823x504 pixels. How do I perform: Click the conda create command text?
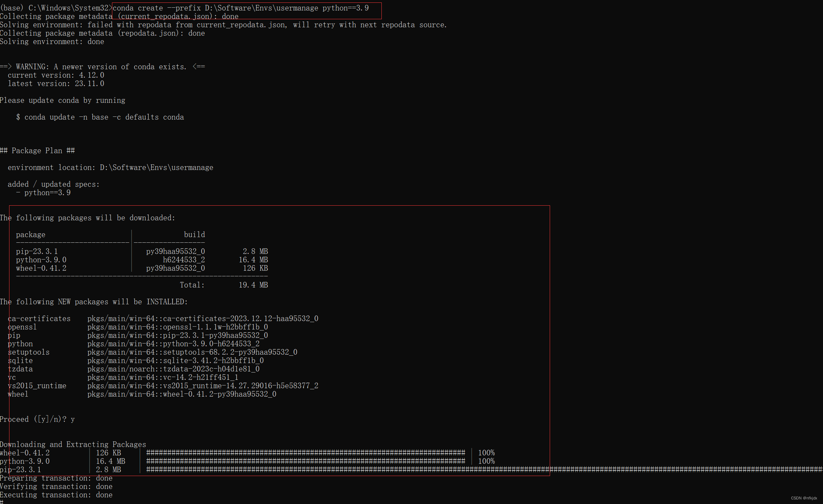coord(240,8)
